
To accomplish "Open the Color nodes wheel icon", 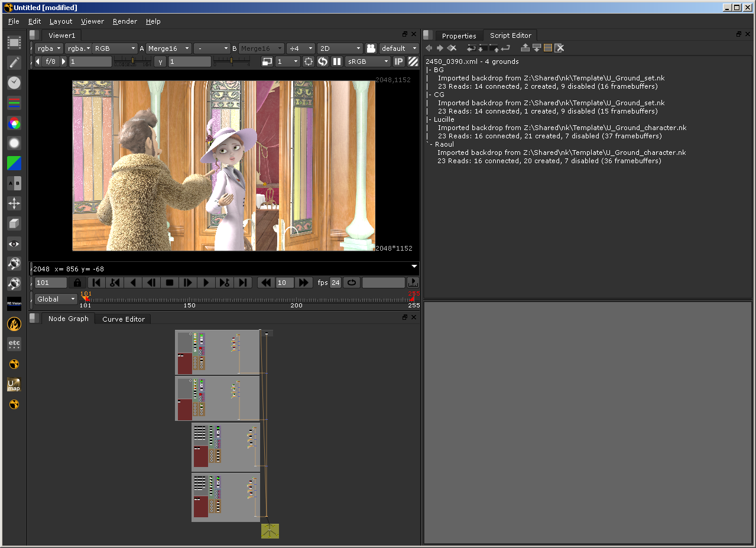I will click(x=14, y=123).
